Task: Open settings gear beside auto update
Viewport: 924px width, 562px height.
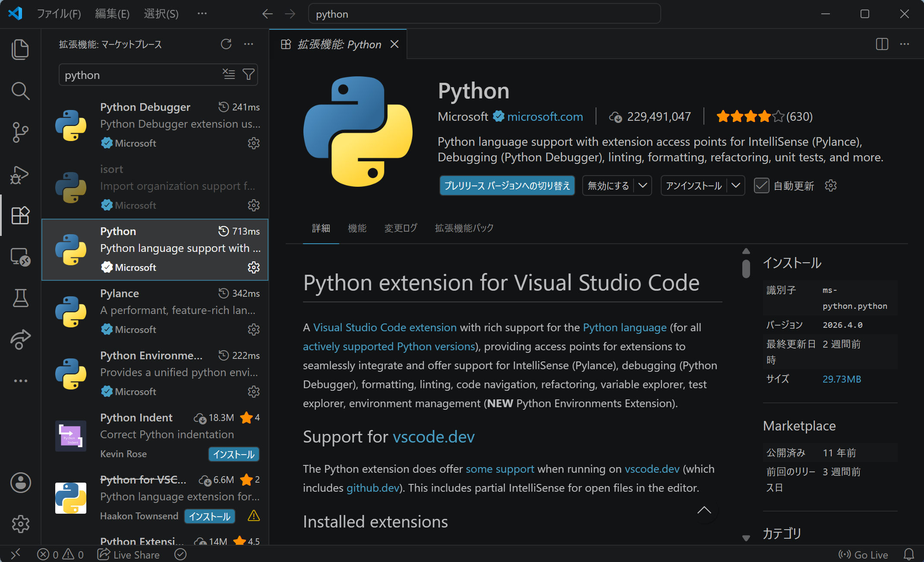Action: pos(831,185)
